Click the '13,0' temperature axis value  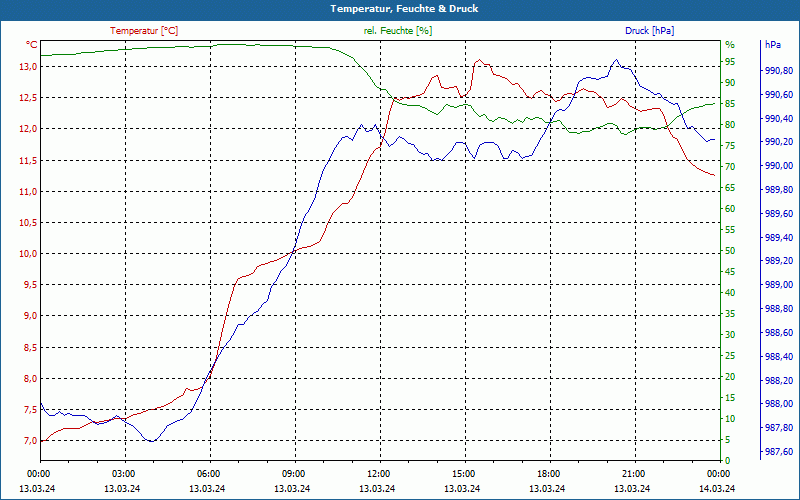28,67
